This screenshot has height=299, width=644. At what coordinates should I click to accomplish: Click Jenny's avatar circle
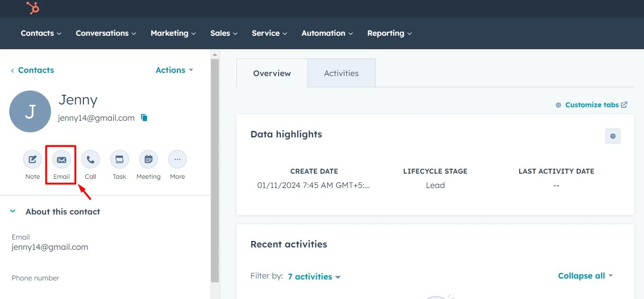pos(30,111)
